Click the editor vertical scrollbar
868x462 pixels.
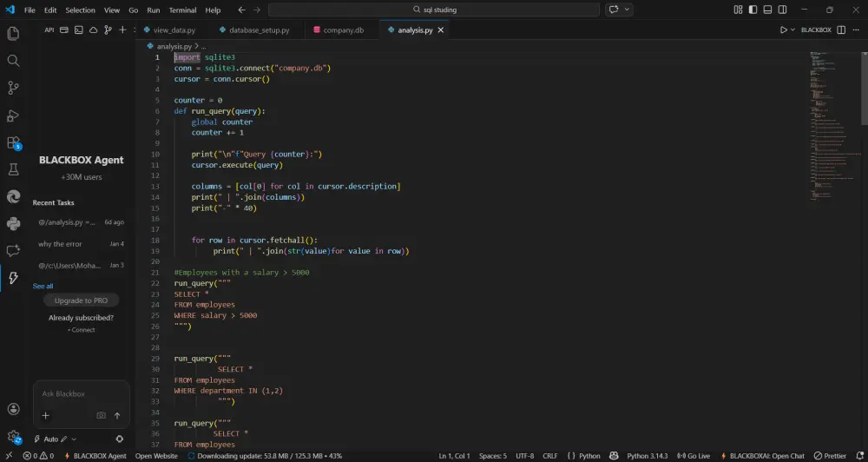(x=864, y=87)
